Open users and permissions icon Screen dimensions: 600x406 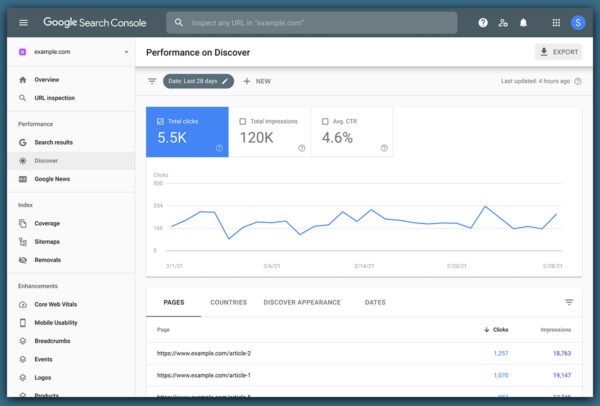(x=503, y=23)
